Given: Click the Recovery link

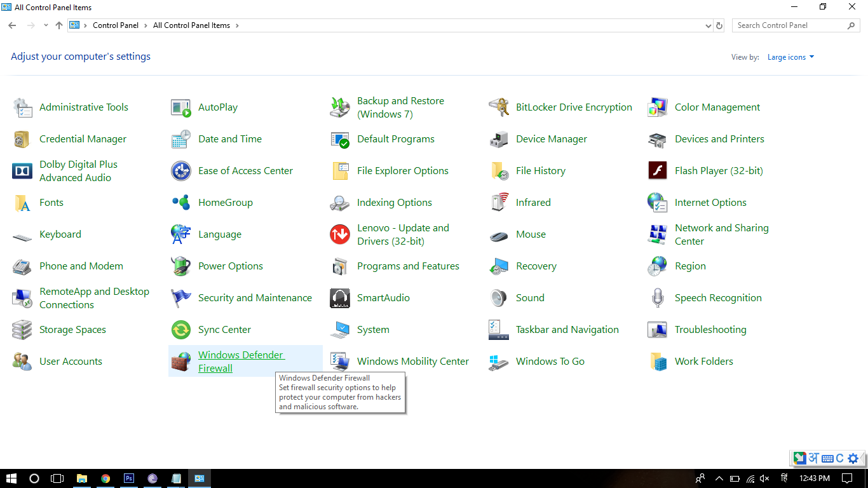Looking at the screenshot, I should [536, 266].
